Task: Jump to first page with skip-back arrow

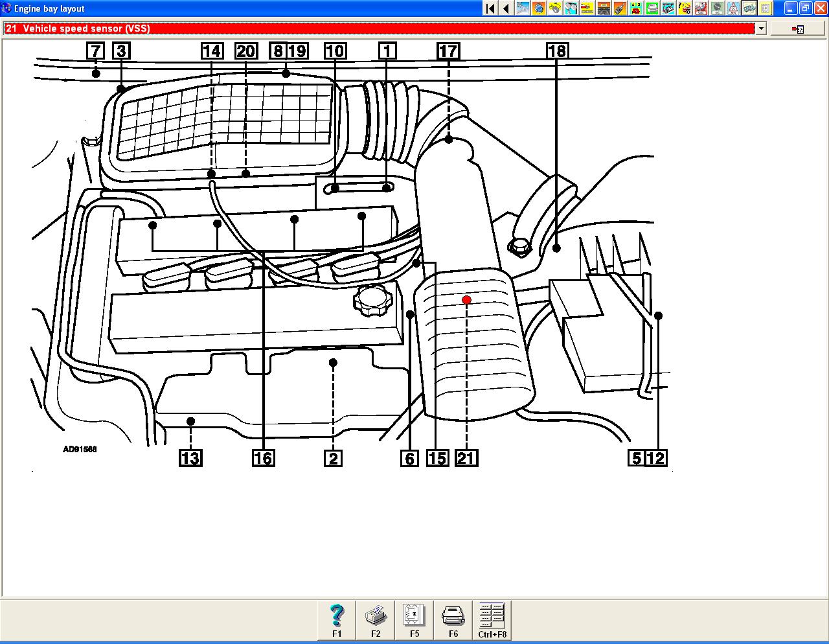Action: pyautogui.click(x=490, y=8)
